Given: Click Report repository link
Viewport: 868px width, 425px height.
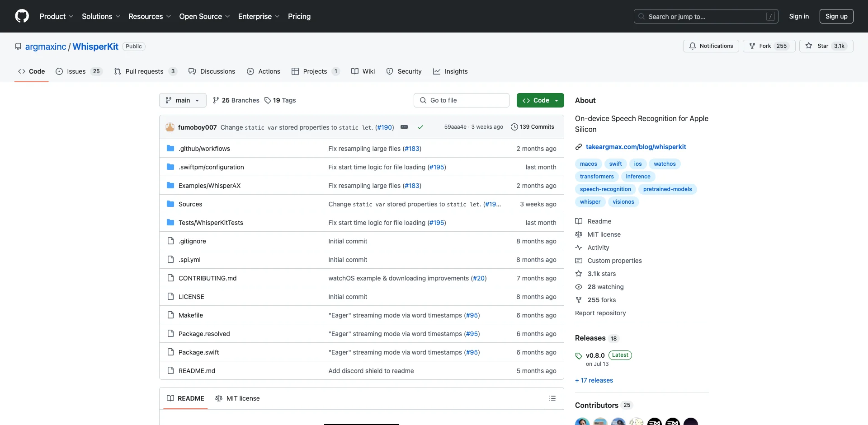Looking at the screenshot, I should point(600,313).
